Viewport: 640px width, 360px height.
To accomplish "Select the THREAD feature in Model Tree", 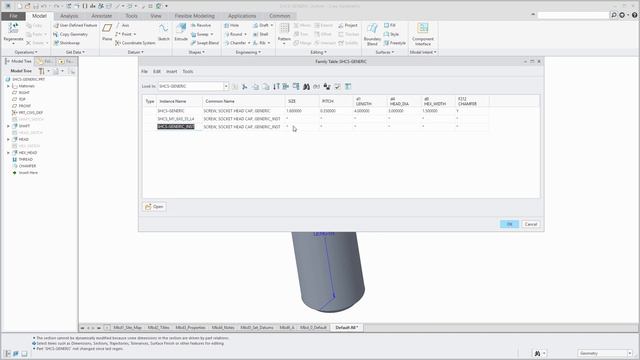I will pos(25,160).
